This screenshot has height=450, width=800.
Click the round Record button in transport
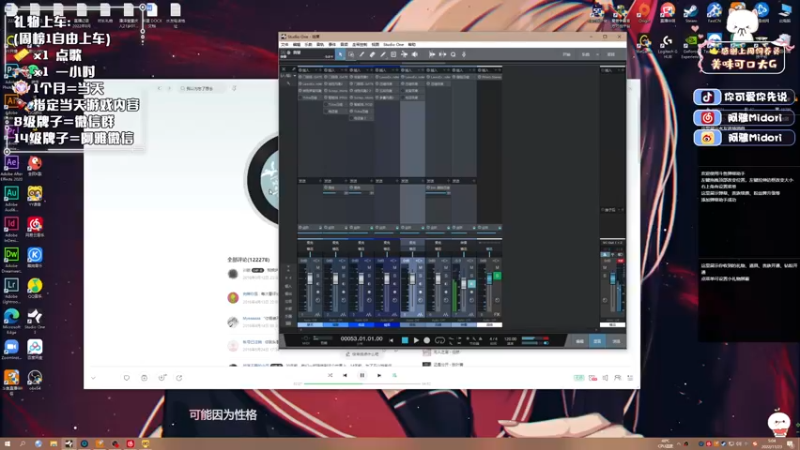tap(427, 340)
